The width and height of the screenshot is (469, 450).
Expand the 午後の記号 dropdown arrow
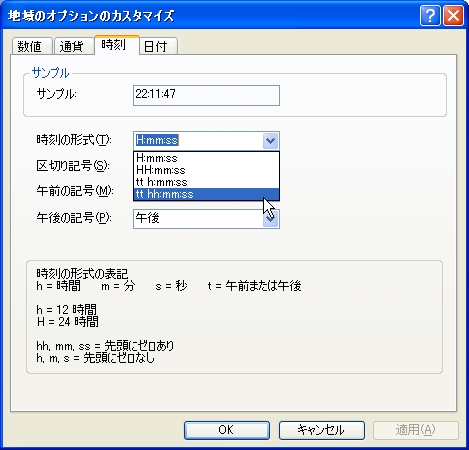point(270,219)
